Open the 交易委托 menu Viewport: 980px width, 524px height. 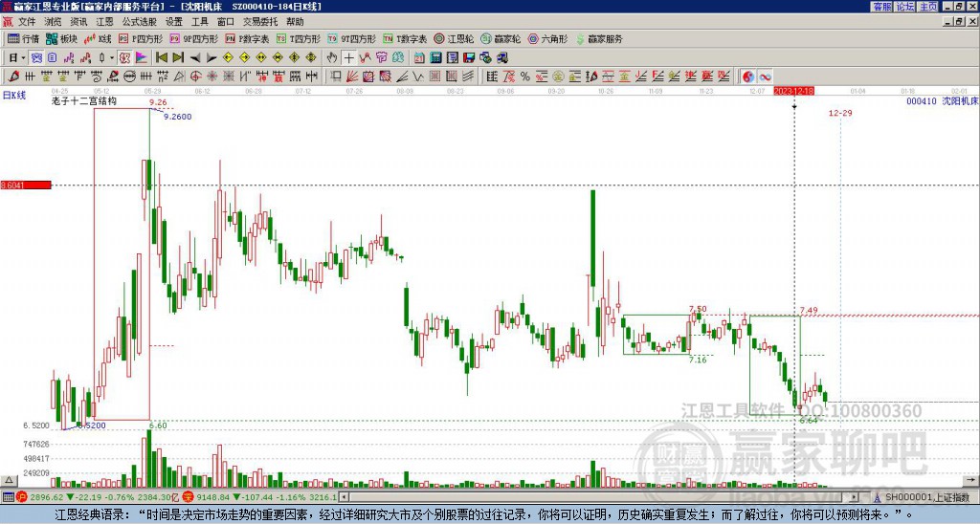tap(260, 22)
